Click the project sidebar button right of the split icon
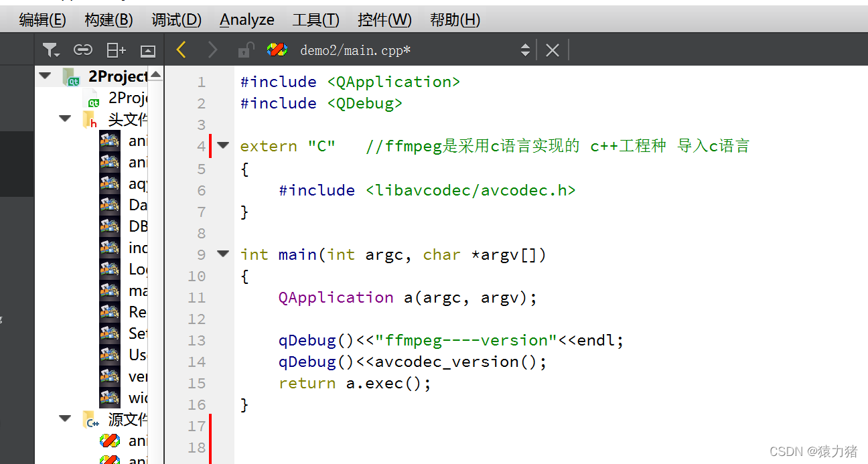Image resolution: width=868 pixels, height=464 pixels. [x=148, y=51]
